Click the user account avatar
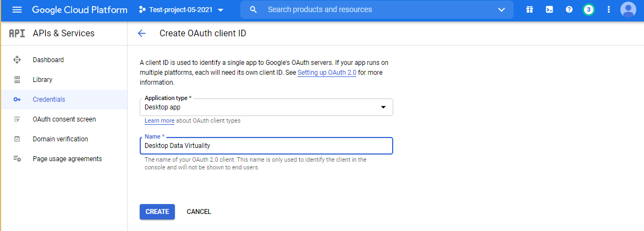This screenshot has height=231, width=644. point(628,10)
